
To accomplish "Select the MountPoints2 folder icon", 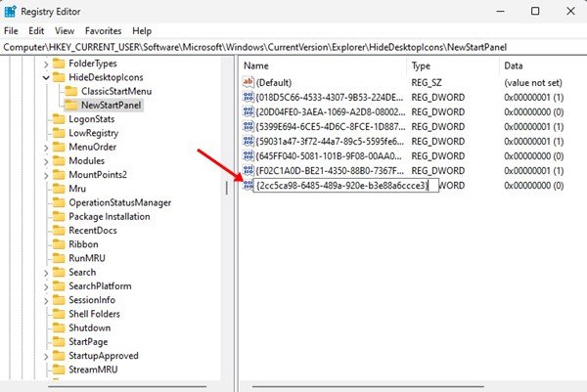I will 59,174.
